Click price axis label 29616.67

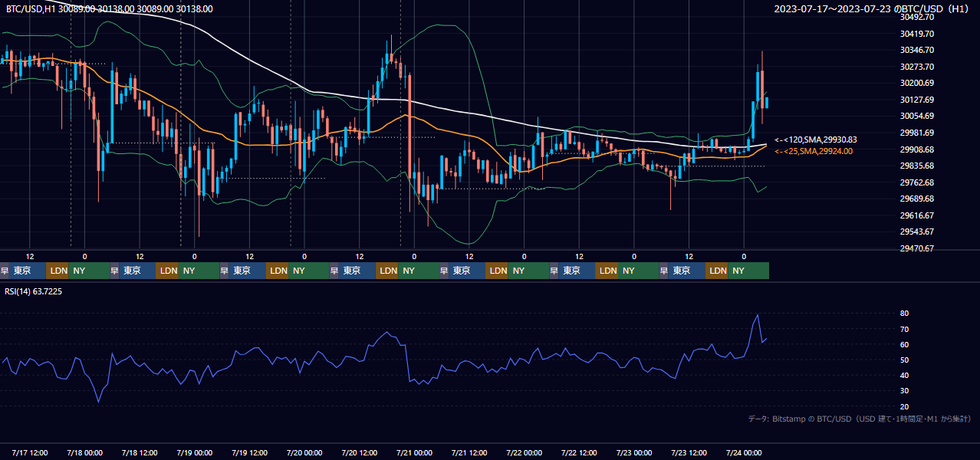916,215
